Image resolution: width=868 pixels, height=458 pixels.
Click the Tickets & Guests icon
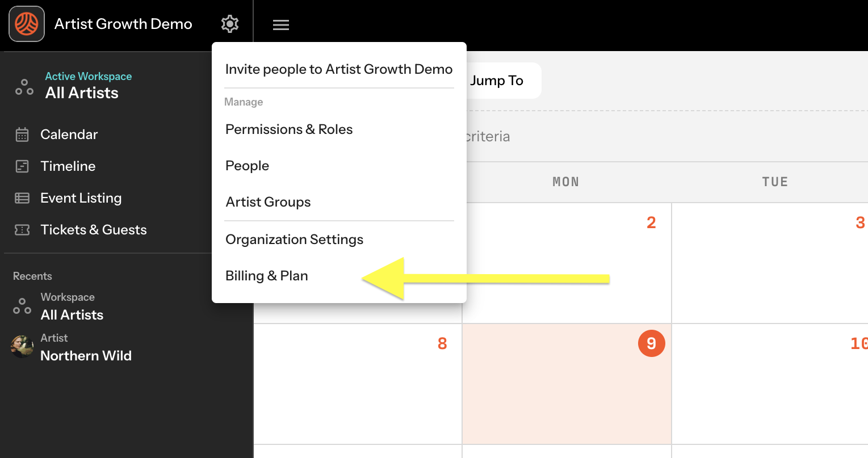click(22, 230)
